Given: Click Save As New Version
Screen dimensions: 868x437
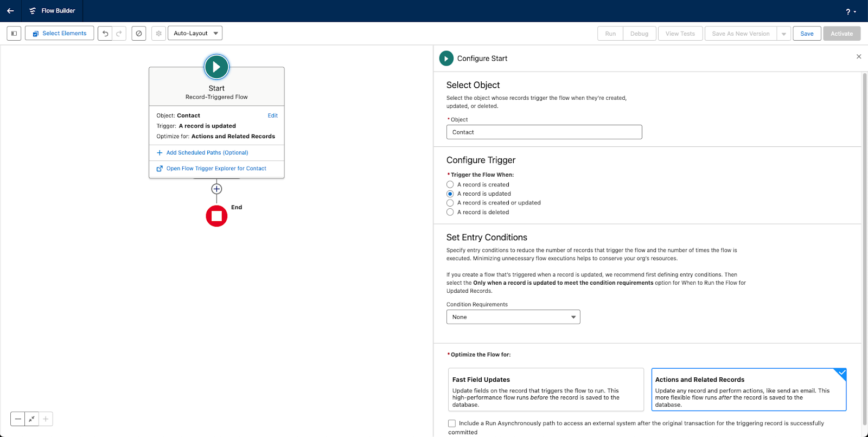Looking at the screenshot, I should 741,34.
